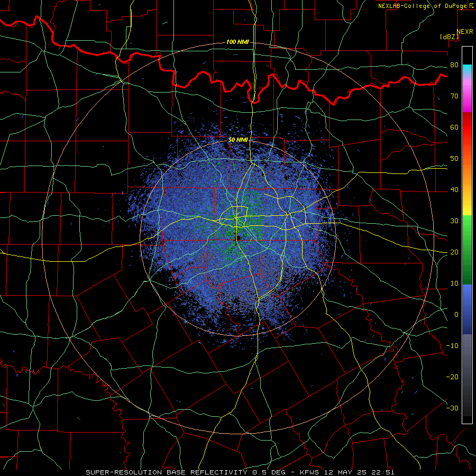
Task: Click the 100 NMI range ring label
Action: 237,42
